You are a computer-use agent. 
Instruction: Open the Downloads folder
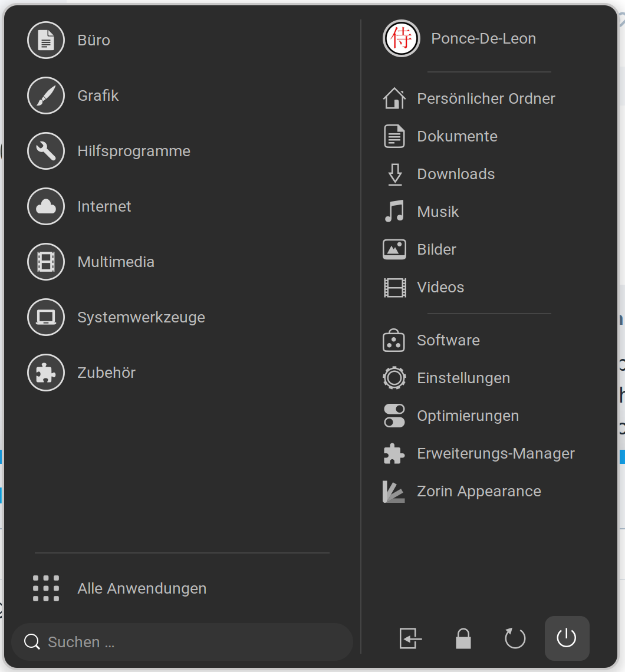click(x=456, y=174)
